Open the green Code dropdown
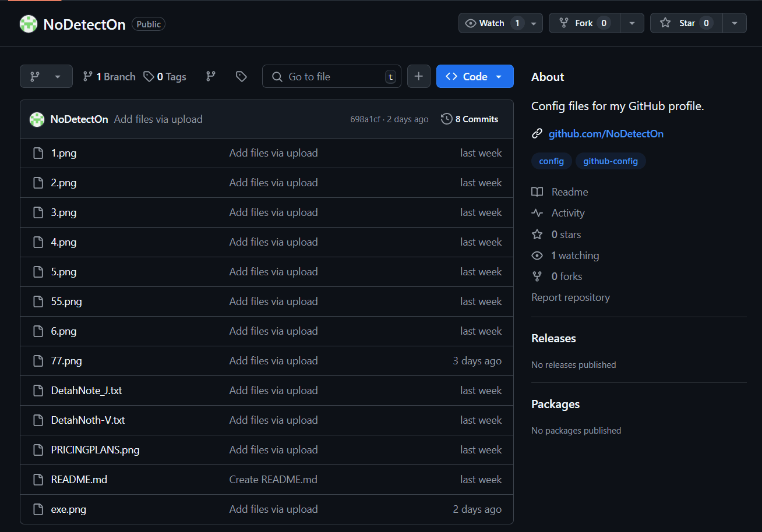The width and height of the screenshot is (762, 532). coord(475,76)
